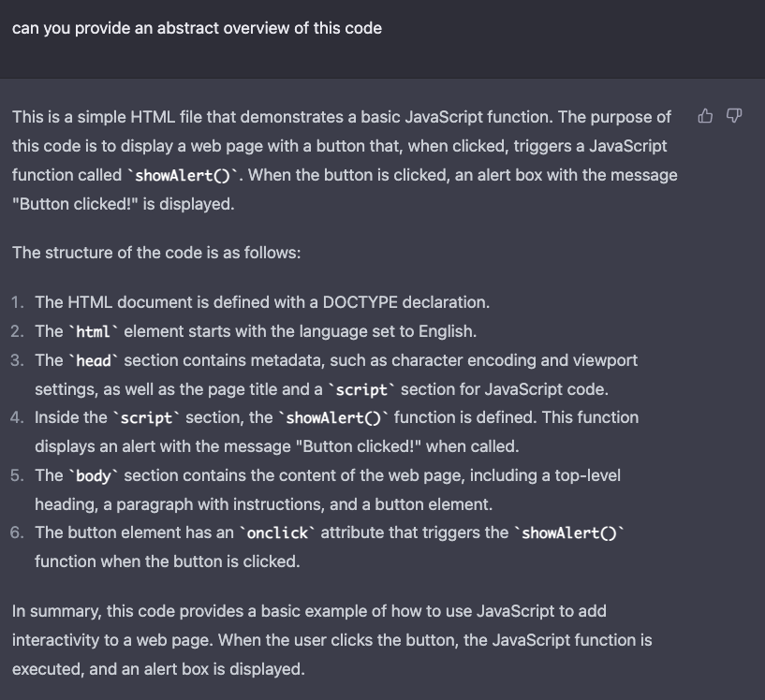Click the inline code showAlert() in first paragraph
The height and width of the screenshot is (700, 765).
pos(183,176)
